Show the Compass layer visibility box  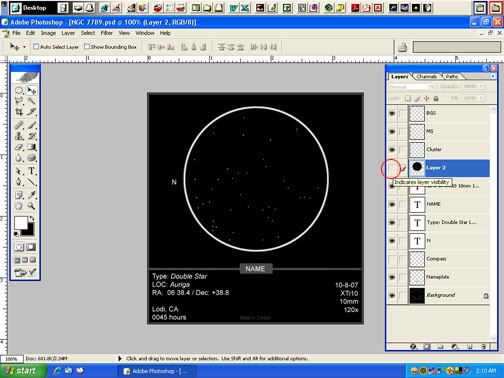392,259
